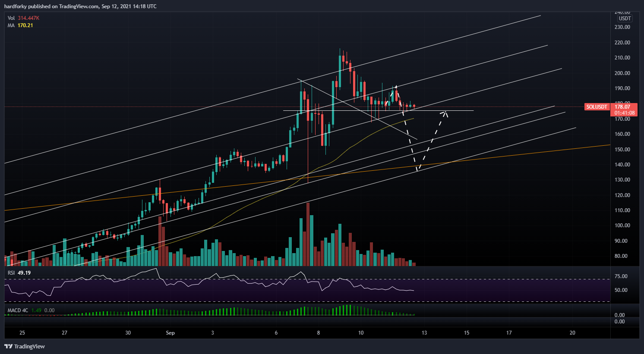This screenshot has height=354, width=644.
Task: Click the countdown timer 01:41:08
Action: click(625, 113)
